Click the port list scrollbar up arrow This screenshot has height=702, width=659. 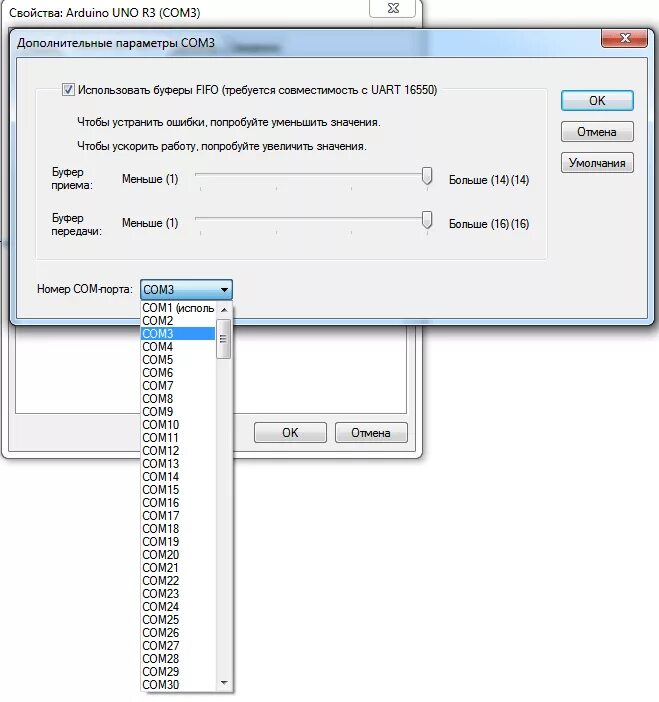[224, 310]
